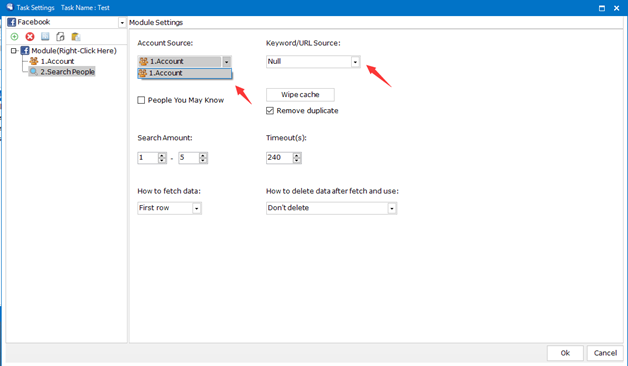Maximize the Task Settings window

click(602, 8)
